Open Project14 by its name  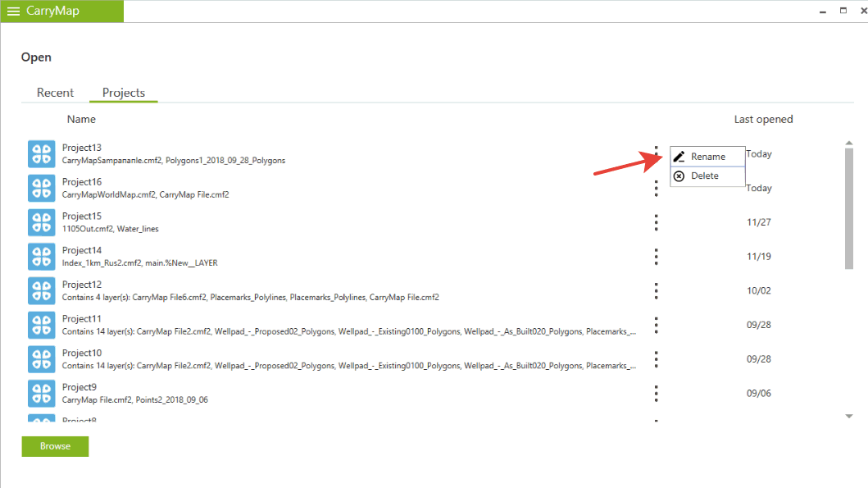(82, 250)
